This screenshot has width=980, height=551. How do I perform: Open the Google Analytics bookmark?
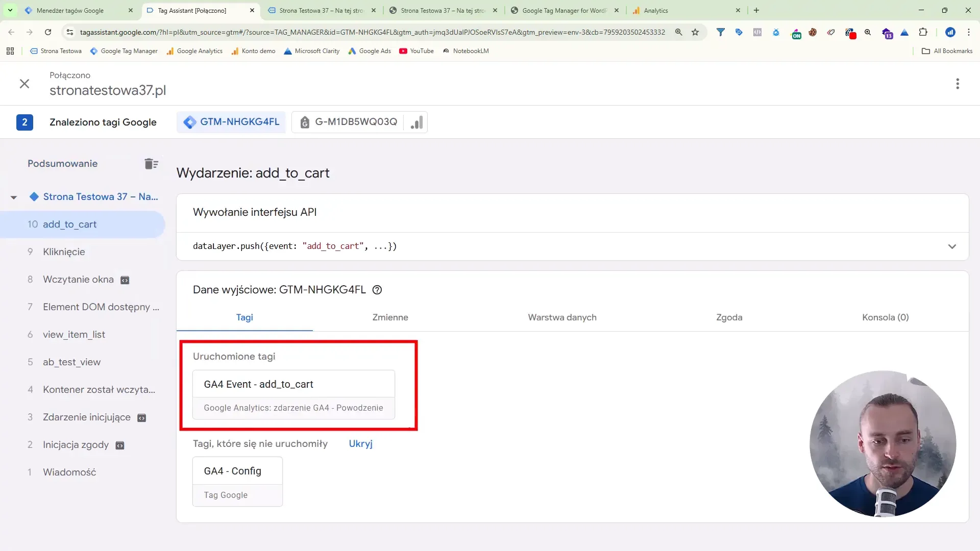tap(194, 51)
